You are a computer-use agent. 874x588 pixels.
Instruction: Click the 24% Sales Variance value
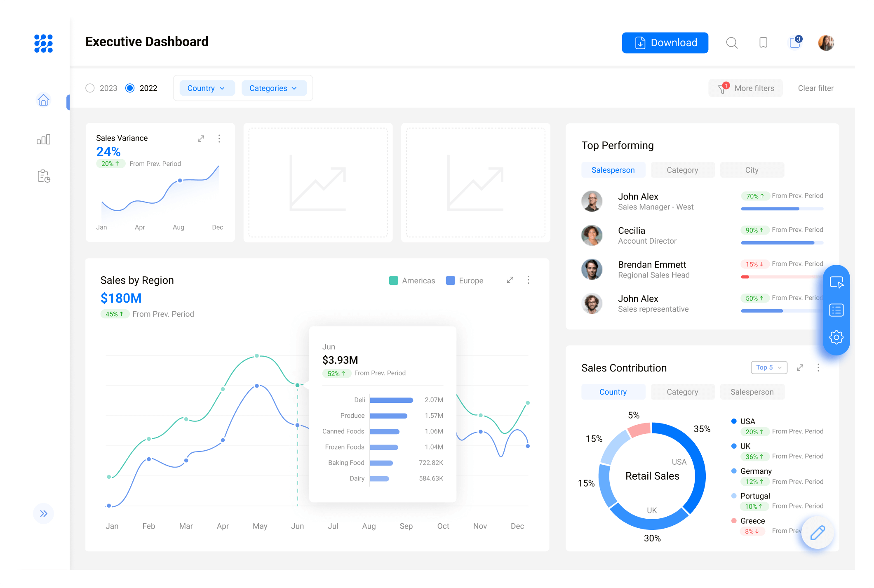108,152
